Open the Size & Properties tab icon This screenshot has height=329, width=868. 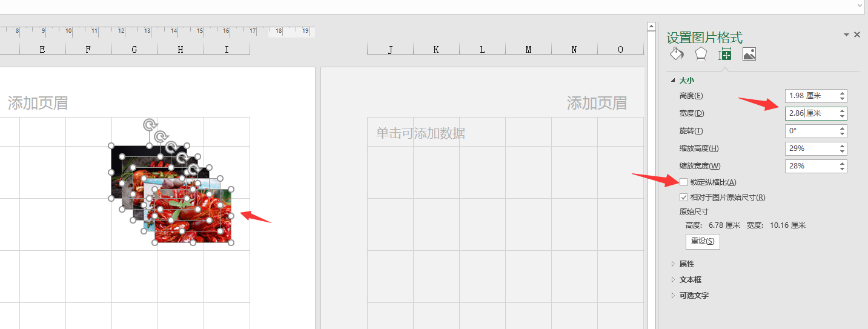pyautogui.click(x=724, y=55)
